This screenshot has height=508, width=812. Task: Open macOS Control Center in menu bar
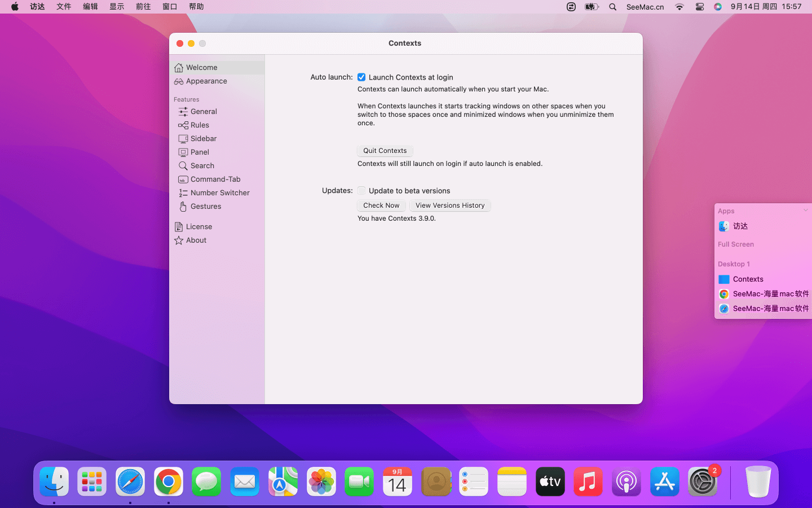tap(699, 7)
